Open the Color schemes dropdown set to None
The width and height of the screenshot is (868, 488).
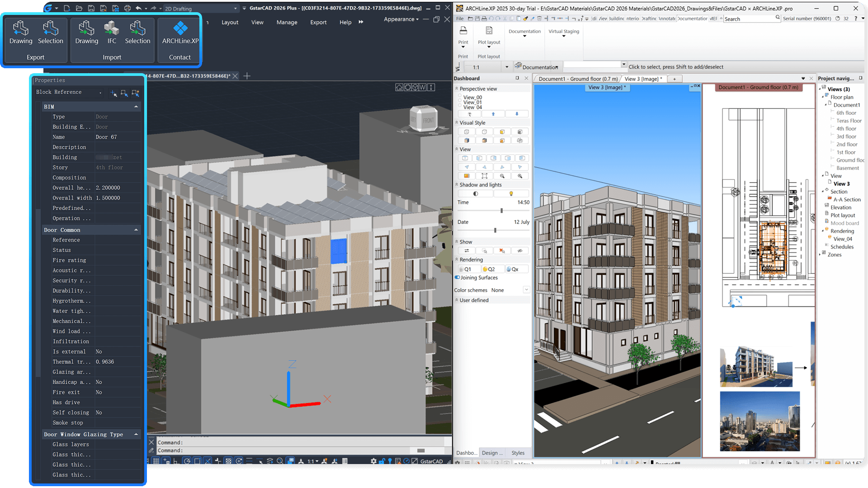[x=526, y=290]
